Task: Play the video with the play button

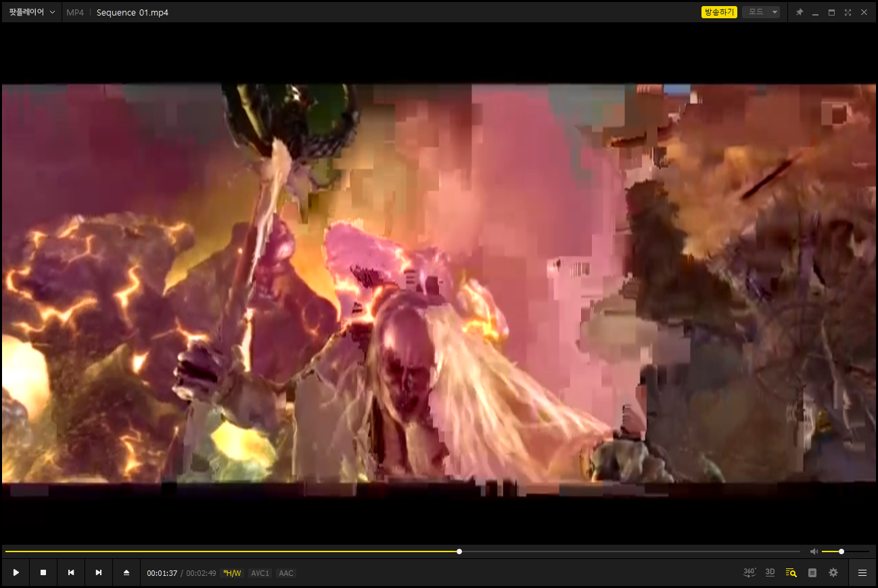Action: click(x=16, y=572)
